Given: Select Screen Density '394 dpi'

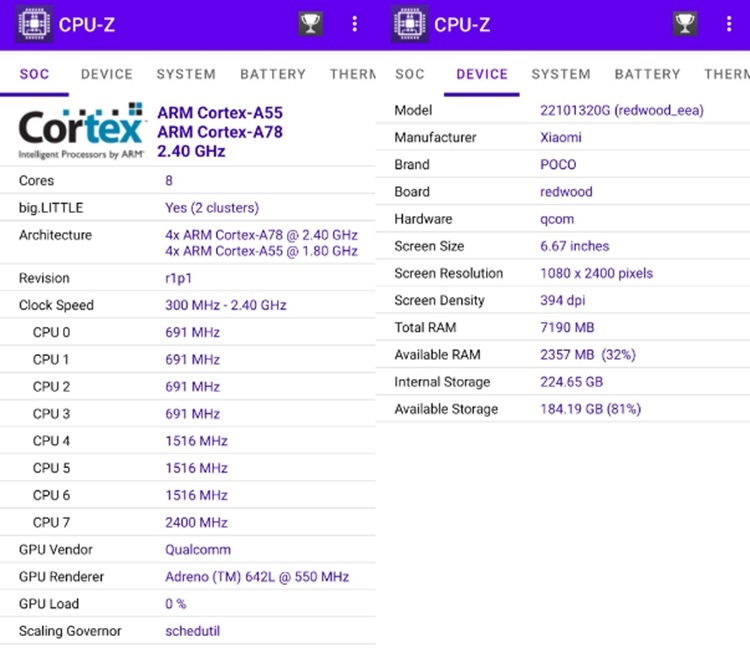Looking at the screenshot, I should (x=562, y=300).
